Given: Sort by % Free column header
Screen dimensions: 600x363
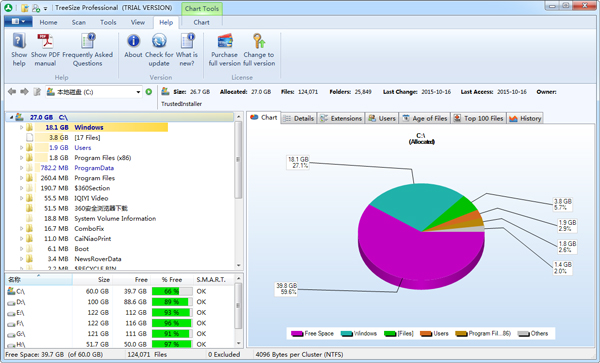Looking at the screenshot, I should point(172,280).
